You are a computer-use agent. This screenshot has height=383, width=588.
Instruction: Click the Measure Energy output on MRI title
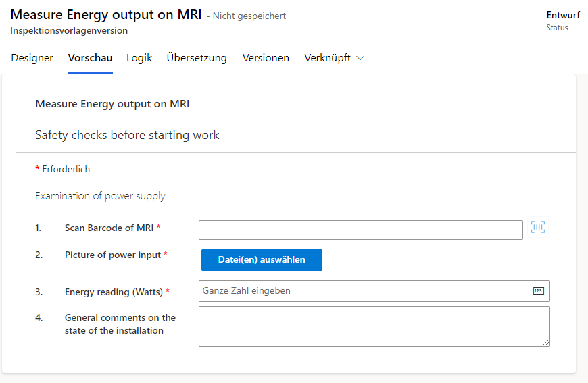point(106,15)
